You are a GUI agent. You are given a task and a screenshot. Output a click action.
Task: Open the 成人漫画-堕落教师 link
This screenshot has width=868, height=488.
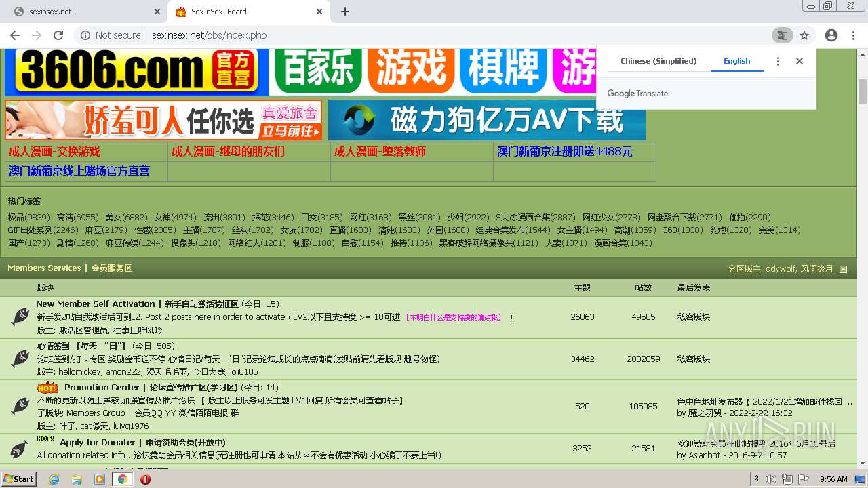[380, 151]
